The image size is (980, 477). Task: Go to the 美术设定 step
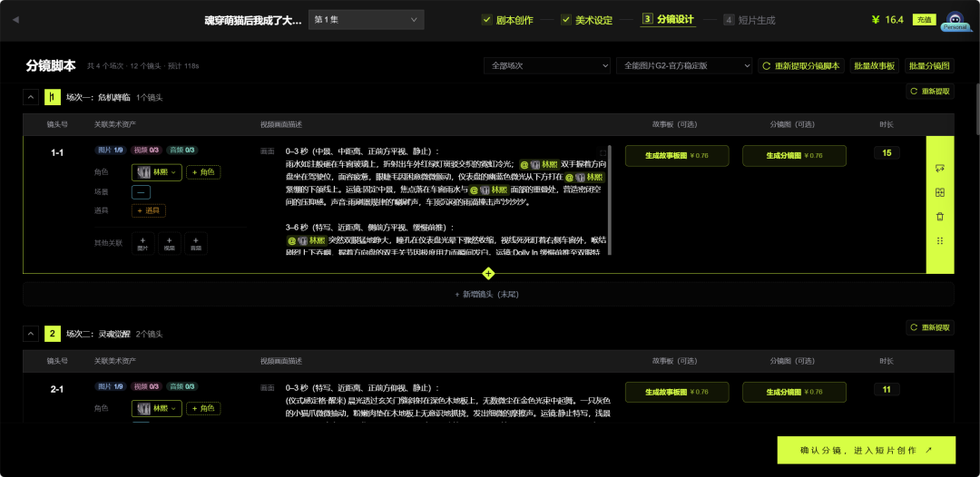click(586, 20)
